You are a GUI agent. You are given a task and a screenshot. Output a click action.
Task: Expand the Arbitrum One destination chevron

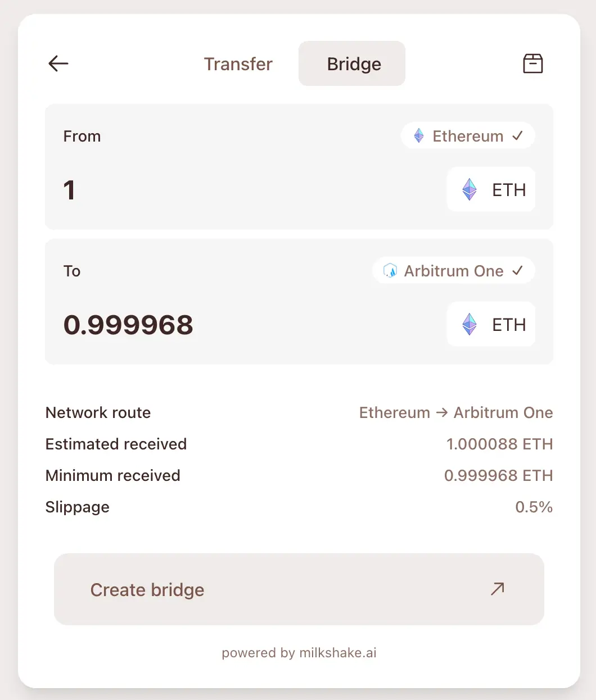518,271
